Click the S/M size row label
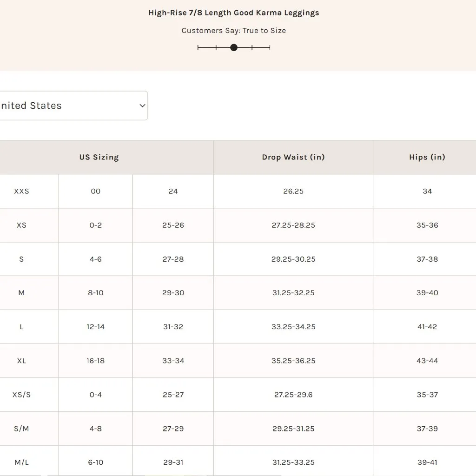Viewport: 476px width, 476px height. pos(21,429)
